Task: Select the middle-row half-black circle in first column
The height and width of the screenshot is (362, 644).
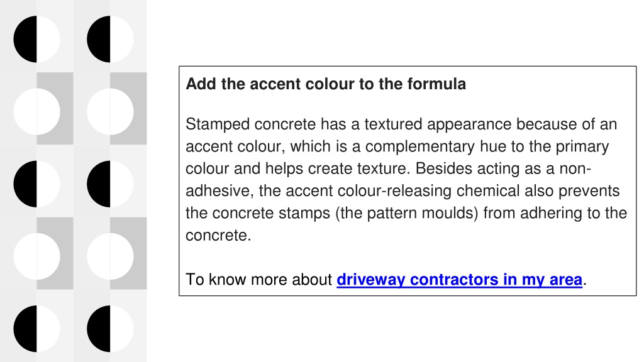Action: pos(36,184)
